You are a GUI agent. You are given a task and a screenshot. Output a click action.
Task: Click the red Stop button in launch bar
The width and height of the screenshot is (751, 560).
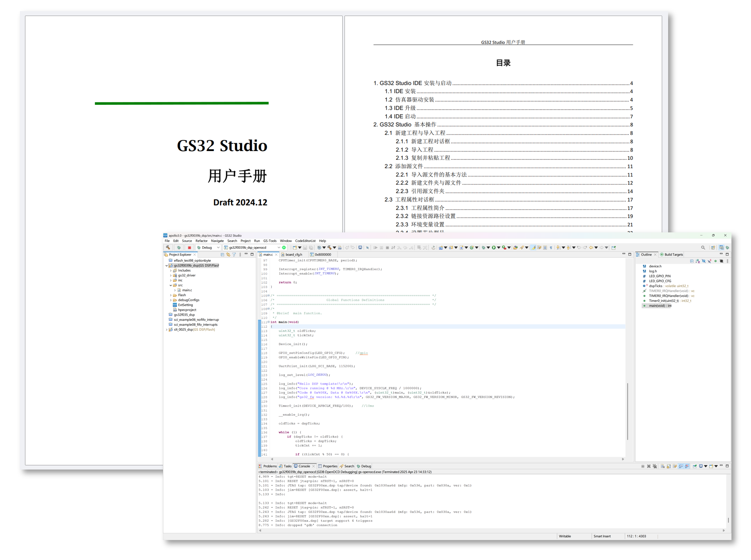point(189,248)
